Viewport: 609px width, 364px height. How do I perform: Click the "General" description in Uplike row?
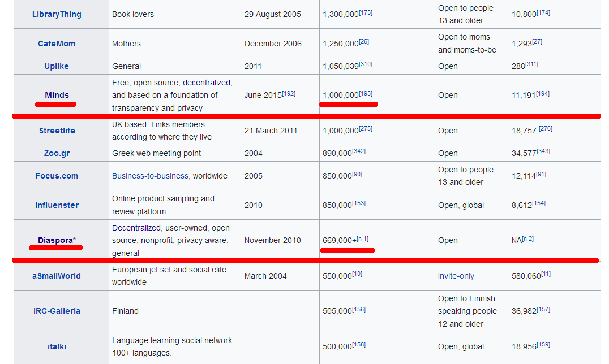(127, 66)
